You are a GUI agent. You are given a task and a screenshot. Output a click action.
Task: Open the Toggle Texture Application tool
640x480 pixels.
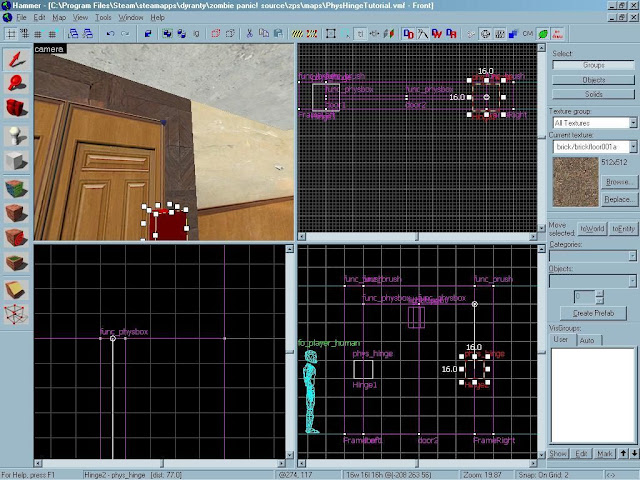16,187
